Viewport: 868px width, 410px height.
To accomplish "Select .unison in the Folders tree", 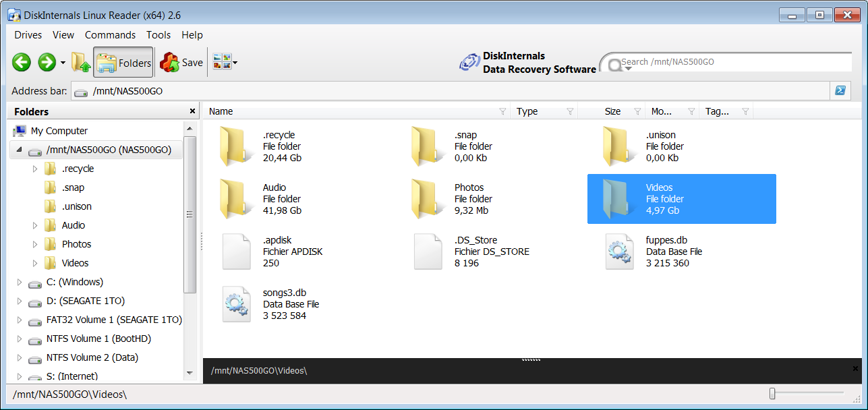I will (x=77, y=206).
